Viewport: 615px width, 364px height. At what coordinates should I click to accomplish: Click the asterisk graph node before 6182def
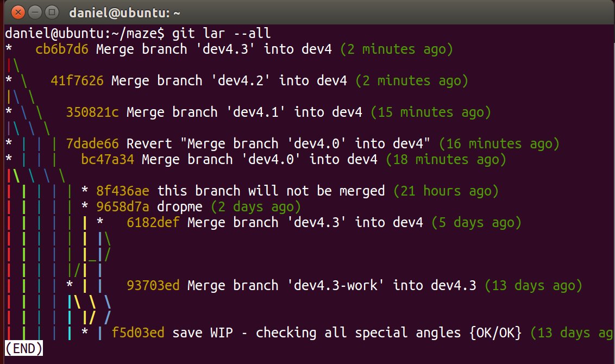coord(100,222)
